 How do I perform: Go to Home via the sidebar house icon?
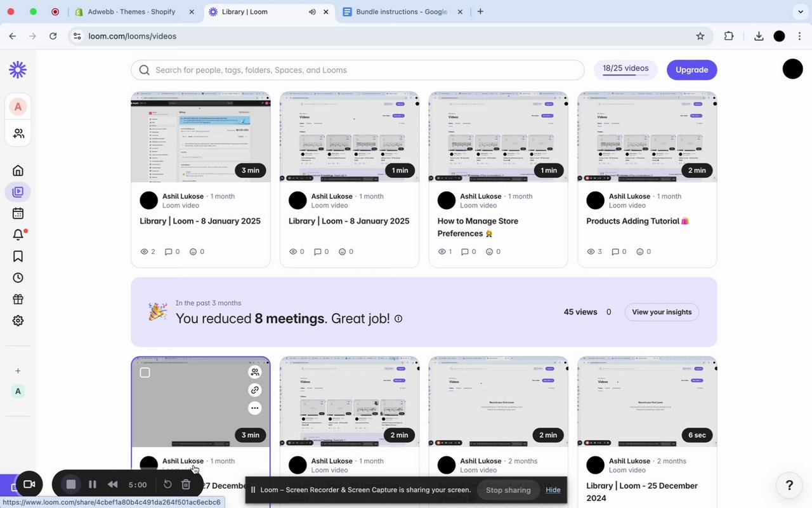[18, 170]
